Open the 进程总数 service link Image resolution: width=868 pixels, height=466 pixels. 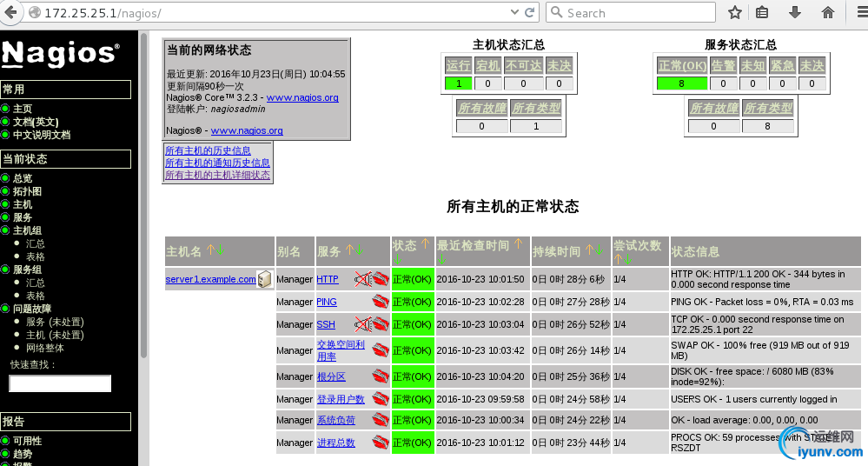[336, 443]
